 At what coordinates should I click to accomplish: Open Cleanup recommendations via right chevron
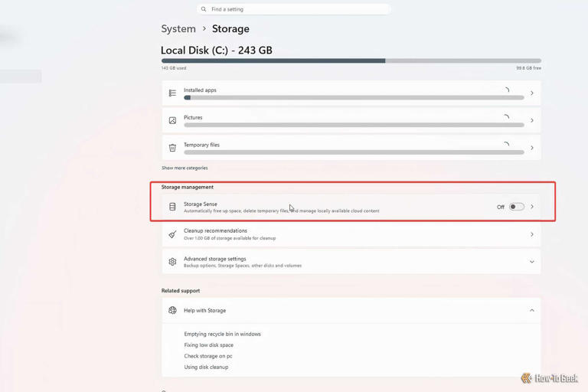pos(532,234)
